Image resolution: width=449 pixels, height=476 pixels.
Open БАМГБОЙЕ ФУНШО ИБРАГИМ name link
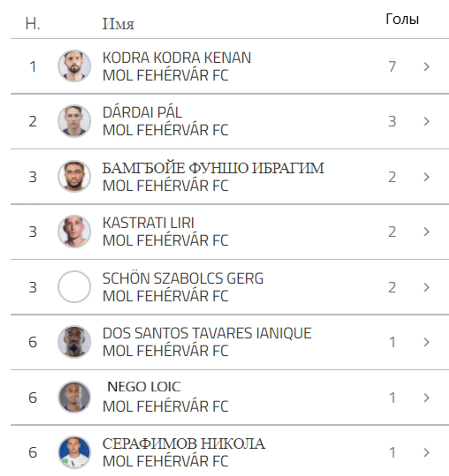tap(213, 168)
